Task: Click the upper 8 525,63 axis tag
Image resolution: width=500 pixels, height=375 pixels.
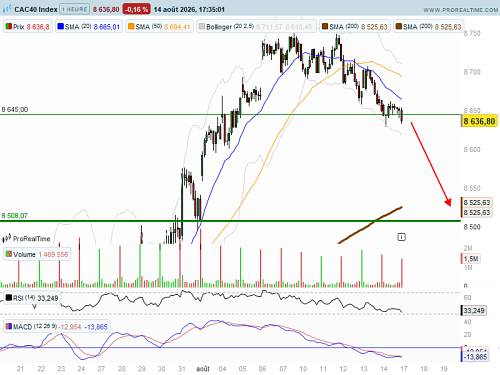Action: tap(476, 202)
